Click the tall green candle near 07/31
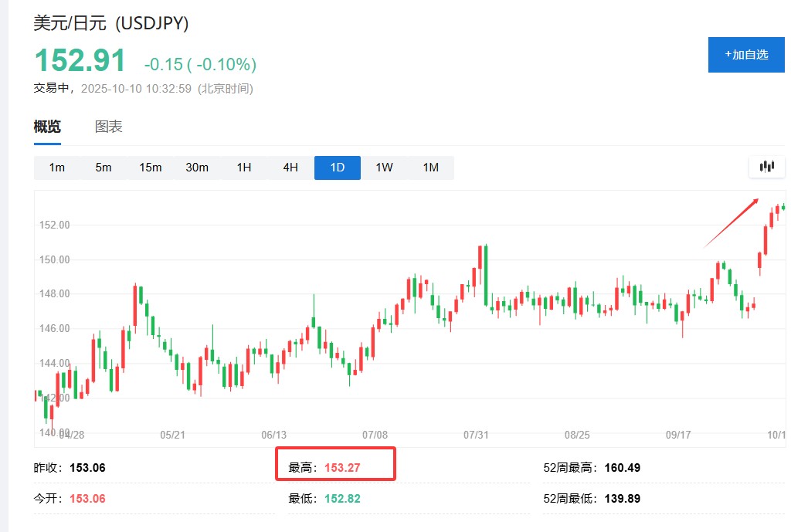Image resolution: width=791 pixels, height=532 pixels. (x=486, y=274)
